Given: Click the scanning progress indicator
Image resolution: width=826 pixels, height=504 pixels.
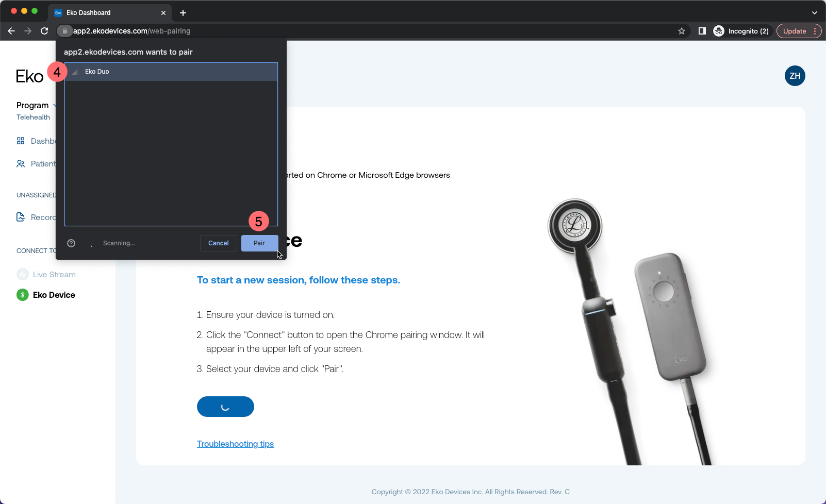Looking at the screenshot, I should pyautogui.click(x=92, y=243).
